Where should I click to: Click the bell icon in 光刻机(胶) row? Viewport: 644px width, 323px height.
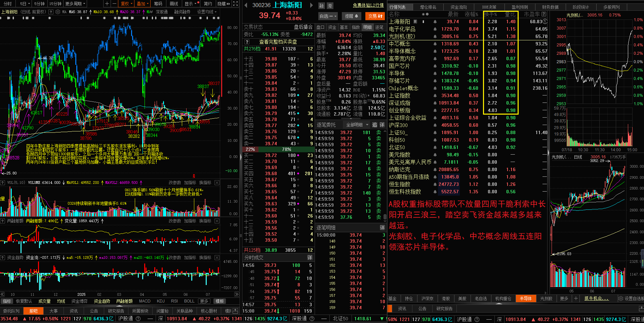pyautogui.click(x=435, y=37)
